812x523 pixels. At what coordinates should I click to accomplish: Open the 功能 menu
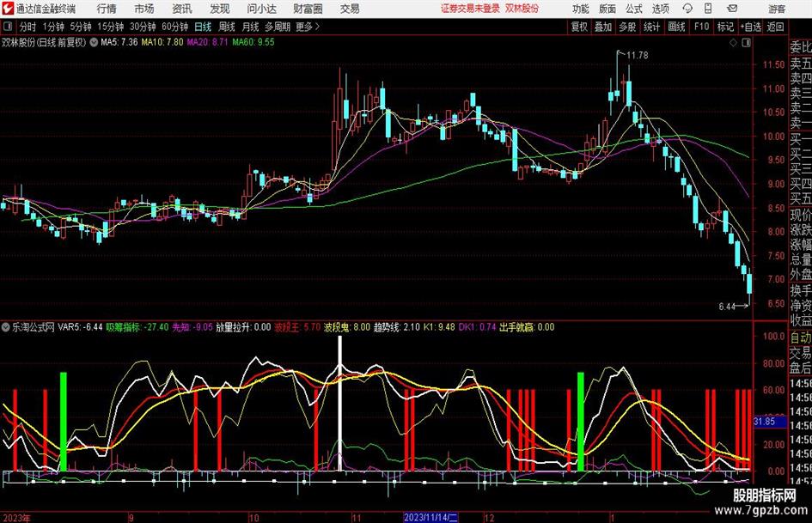point(581,9)
